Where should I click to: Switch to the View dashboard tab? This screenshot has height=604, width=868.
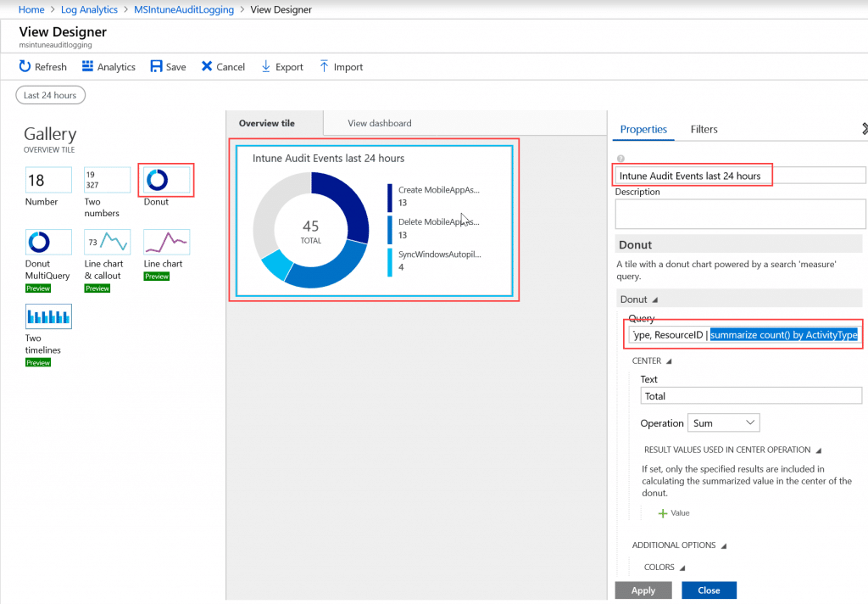coord(379,123)
